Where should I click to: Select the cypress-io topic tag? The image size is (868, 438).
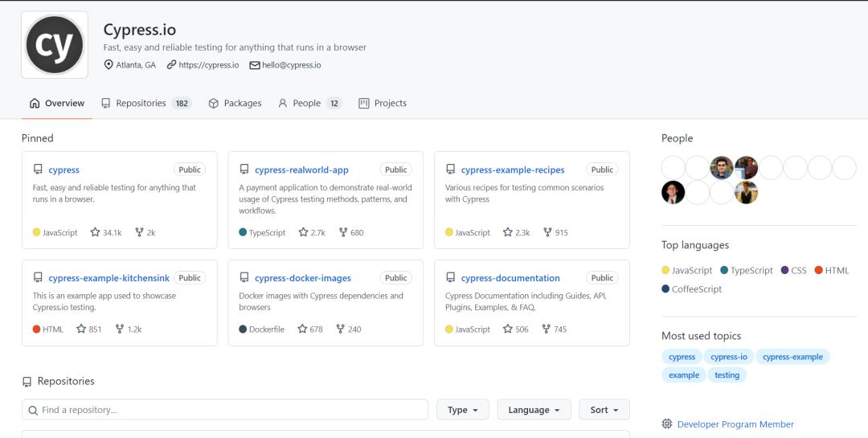tap(728, 357)
